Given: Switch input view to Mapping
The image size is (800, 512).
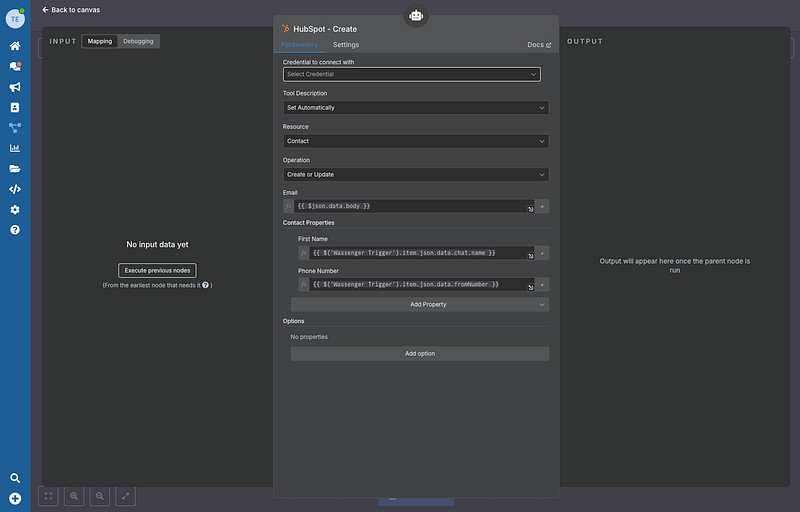Looking at the screenshot, I should [100, 41].
